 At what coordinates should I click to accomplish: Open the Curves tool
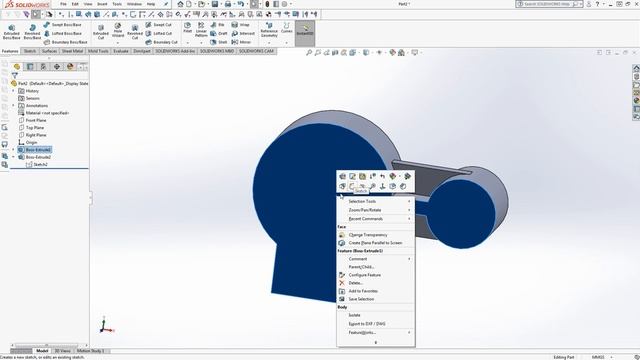(287, 28)
